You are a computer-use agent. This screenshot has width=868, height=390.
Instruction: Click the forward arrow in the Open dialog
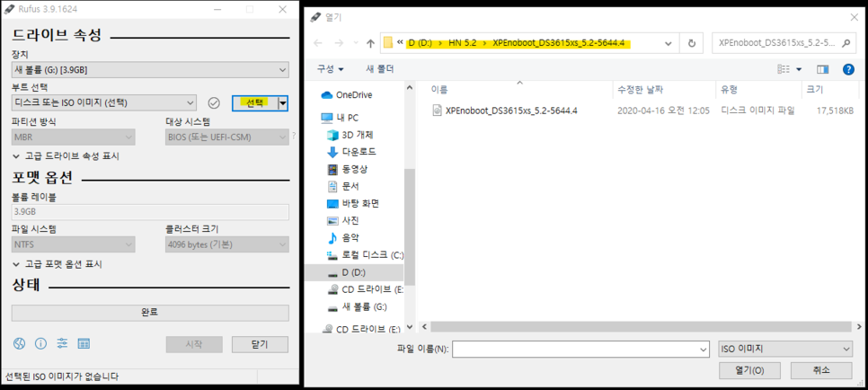pos(341,43)
